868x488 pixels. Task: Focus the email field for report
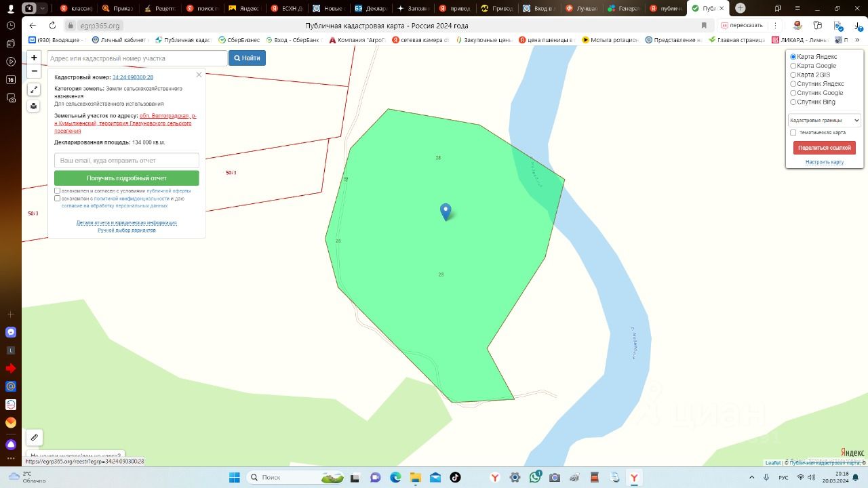(127, 161)
